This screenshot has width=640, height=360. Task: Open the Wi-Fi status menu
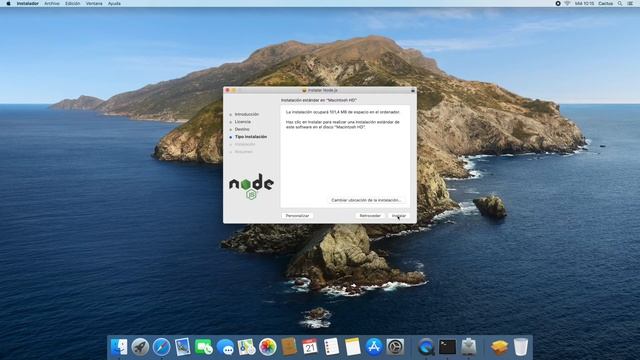[567, 3]
